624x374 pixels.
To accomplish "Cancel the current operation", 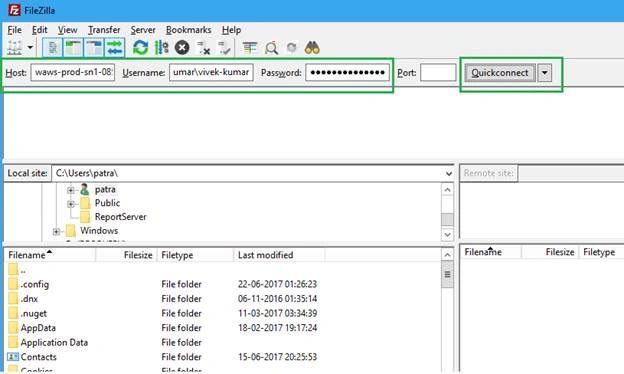I will tap(182, 48).
